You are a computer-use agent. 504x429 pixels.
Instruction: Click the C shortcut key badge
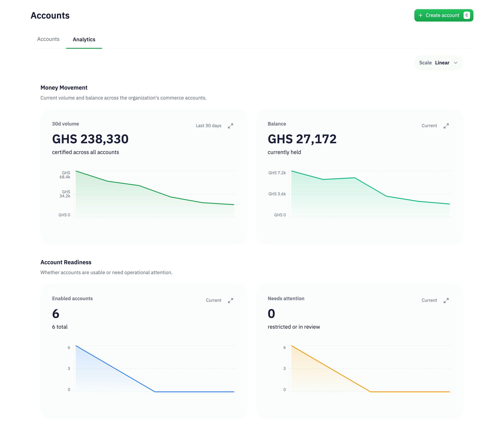[x=467, y=15]
